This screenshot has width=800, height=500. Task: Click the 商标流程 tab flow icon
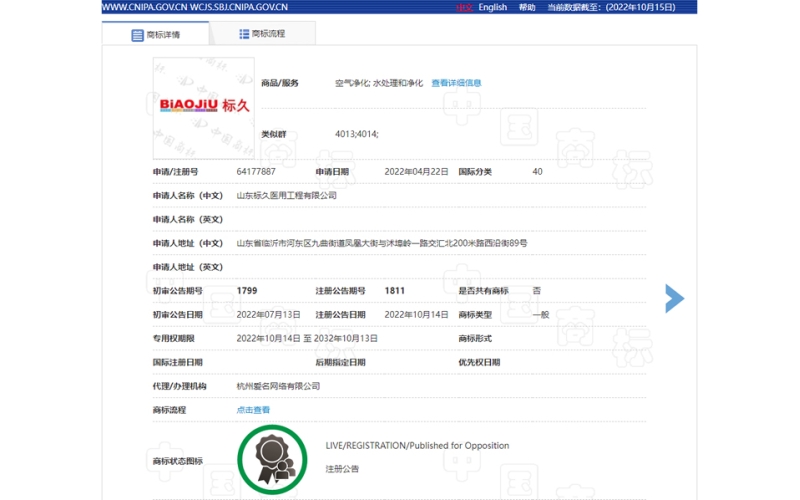[244, 34]
